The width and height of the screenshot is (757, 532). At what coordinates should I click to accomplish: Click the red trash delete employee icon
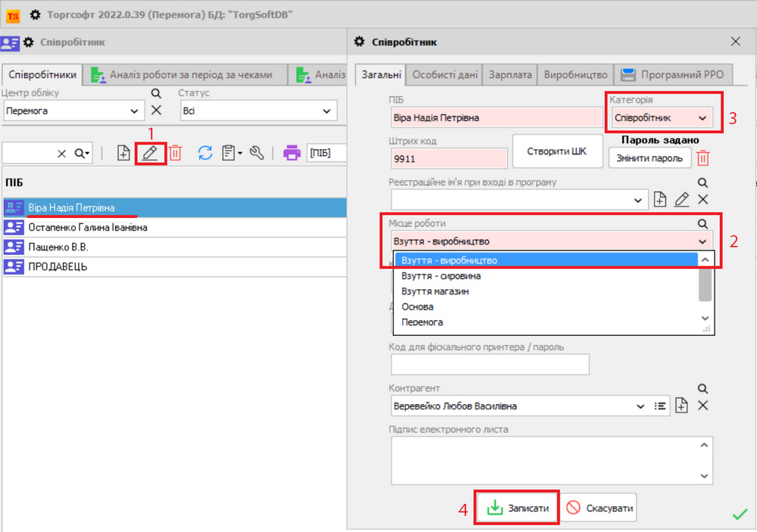pos(175,153)
